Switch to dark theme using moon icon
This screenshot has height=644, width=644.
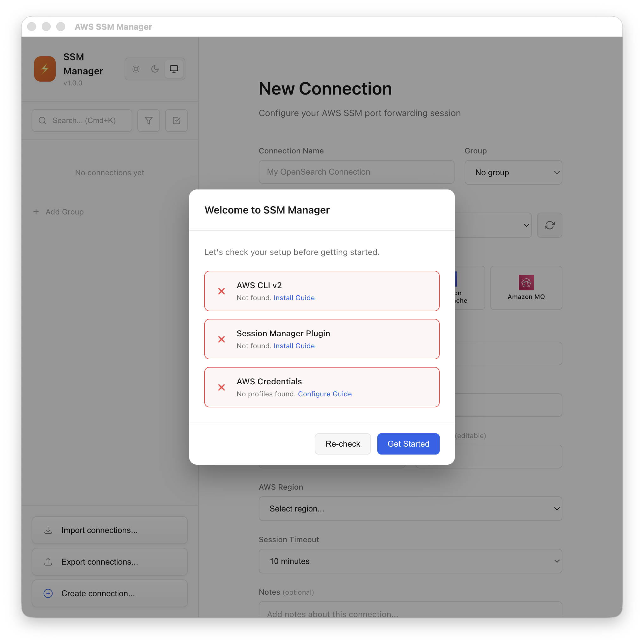[155, 69]
